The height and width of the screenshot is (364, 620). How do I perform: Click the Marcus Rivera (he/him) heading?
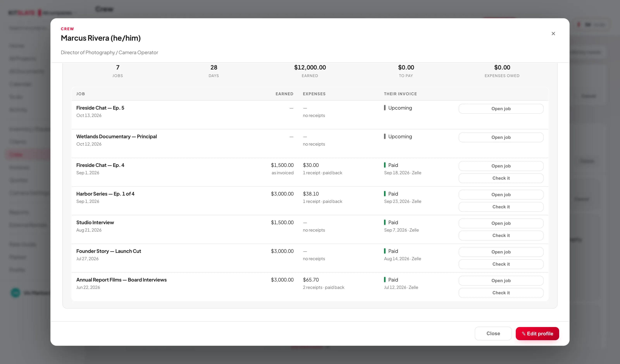tap(101, 38)
